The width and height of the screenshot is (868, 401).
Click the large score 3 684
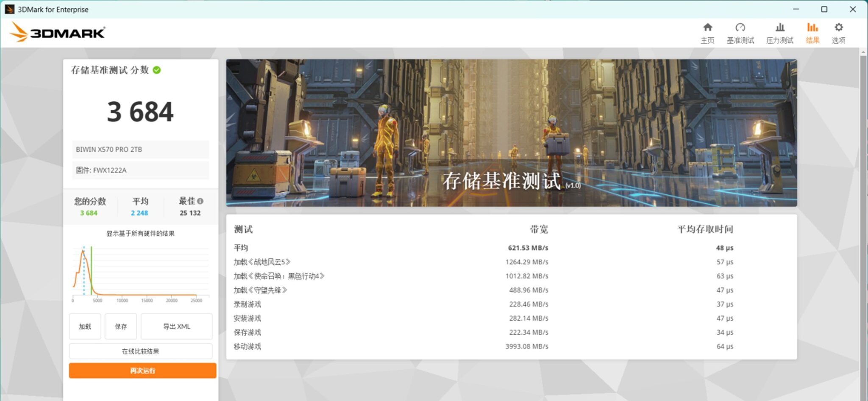coord(140,112)
